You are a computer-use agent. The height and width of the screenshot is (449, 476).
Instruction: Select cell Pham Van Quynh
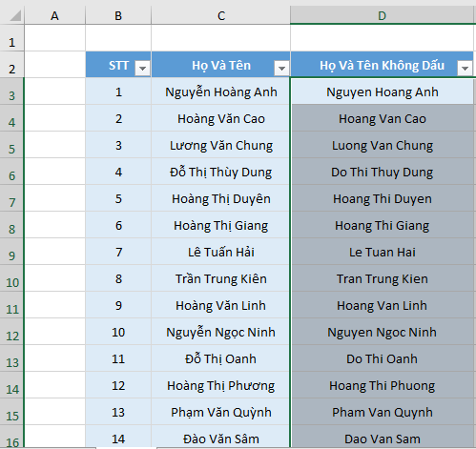click(x=383, y=412)
